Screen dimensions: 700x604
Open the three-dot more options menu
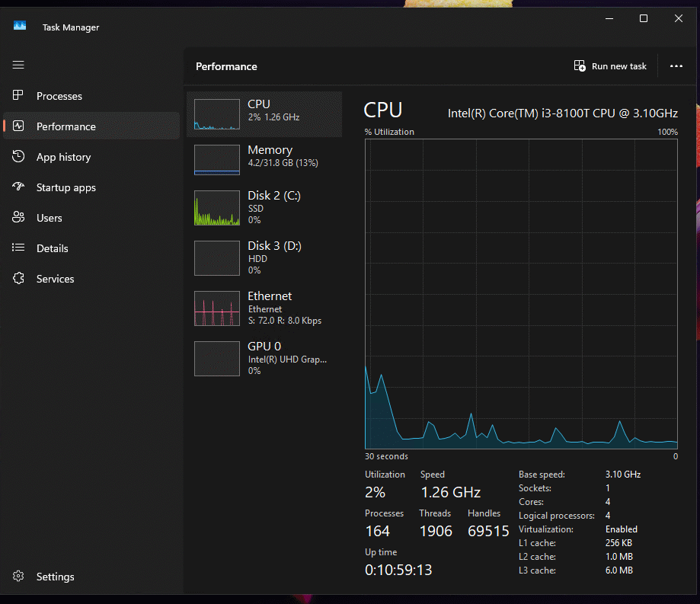[x=676, y=66]
